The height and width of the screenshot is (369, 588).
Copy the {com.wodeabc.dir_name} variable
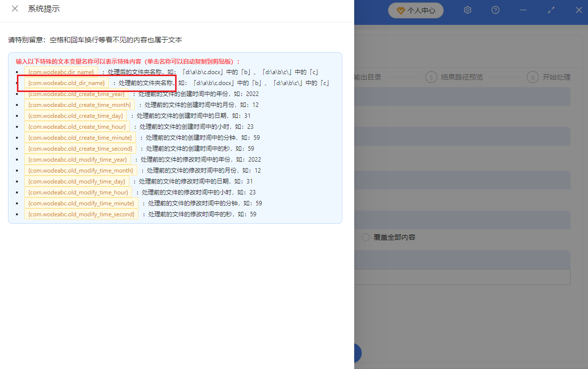(61, 72)
